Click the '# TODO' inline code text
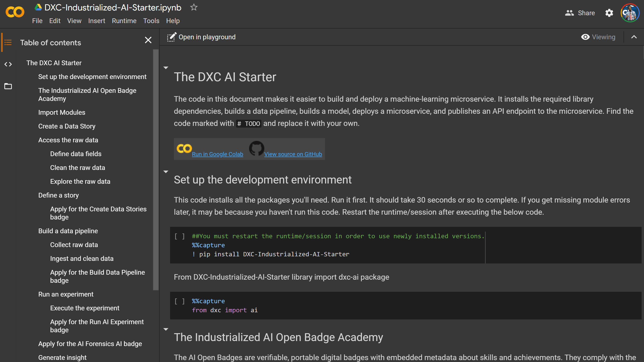The image size is (644, 362). (249, 124)
